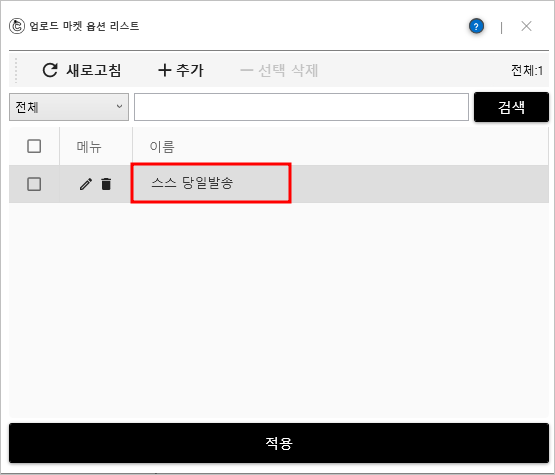Click the 메뉴 column header
Image resolution: width=555 pixels, height=475 pixels.
(89, 146)
